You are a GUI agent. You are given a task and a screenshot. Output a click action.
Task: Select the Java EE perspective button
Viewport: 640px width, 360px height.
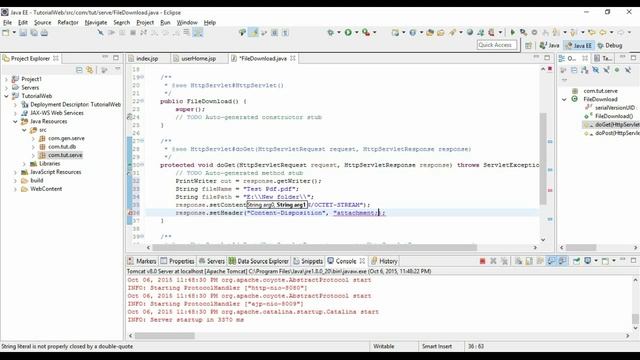(x=578, y=45)
